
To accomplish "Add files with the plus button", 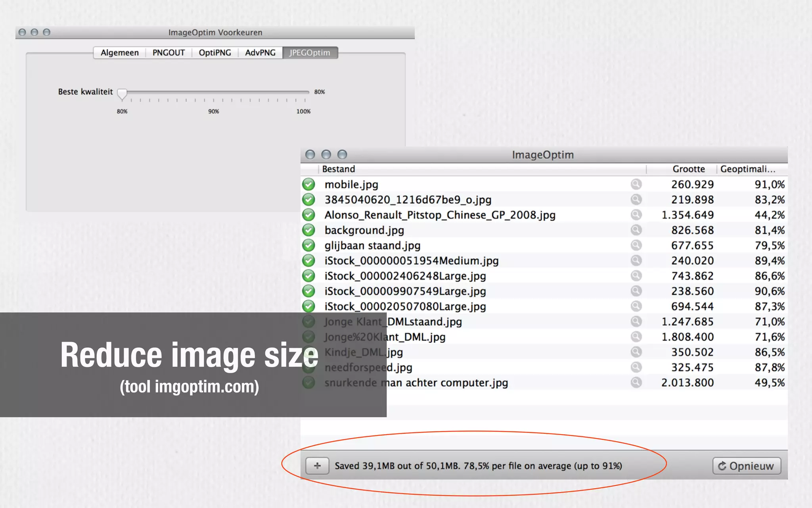I will tap(317, 466).
